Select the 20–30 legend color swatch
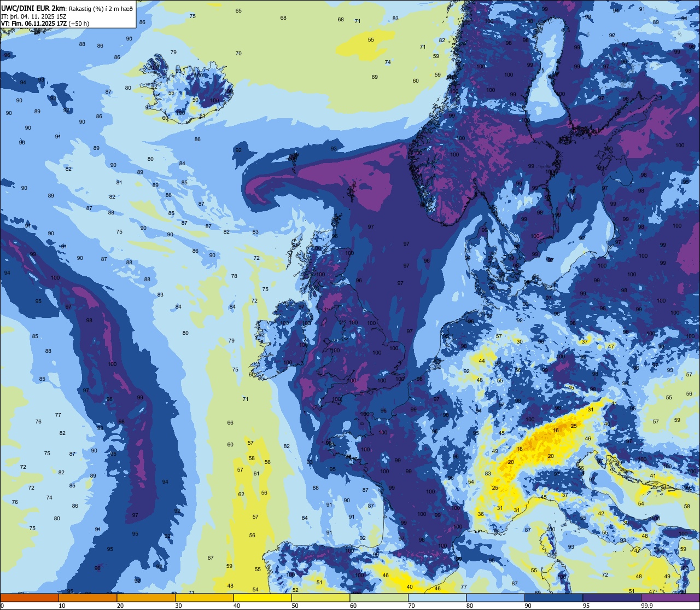This screenshot has height=610, width=700. (145, 597)
